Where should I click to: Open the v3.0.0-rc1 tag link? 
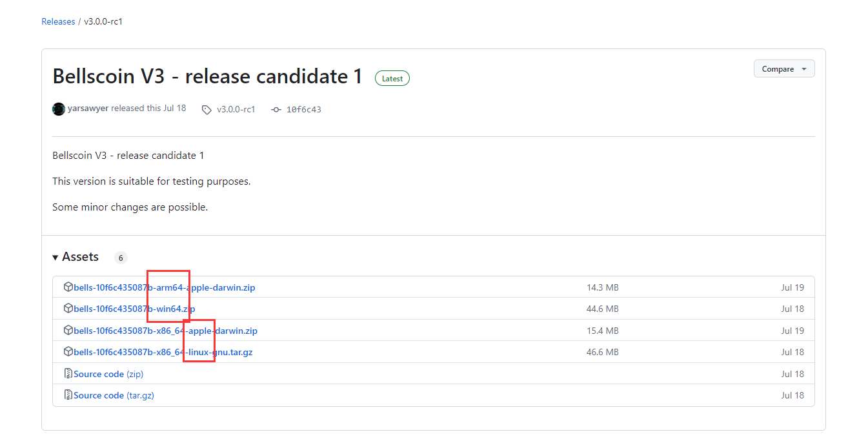(x=236, y=110)
